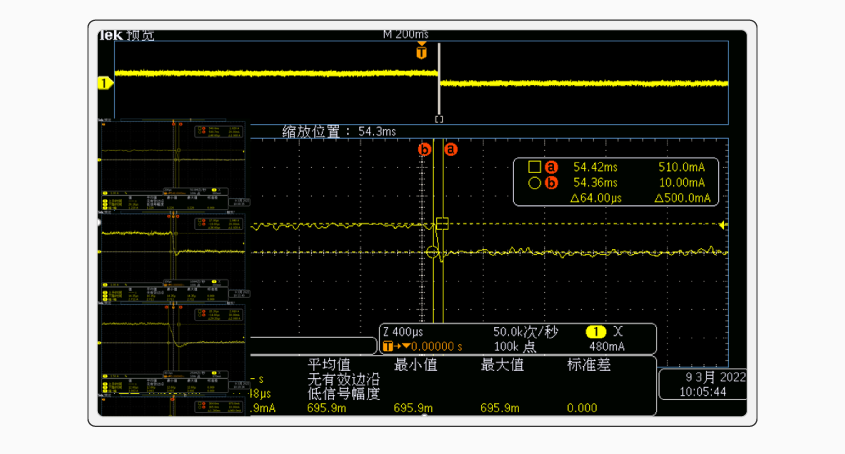This screenshot has width=845, height=454.
Task: Select the 标准差 measurement column header
Action: click(x=589, y=365)
